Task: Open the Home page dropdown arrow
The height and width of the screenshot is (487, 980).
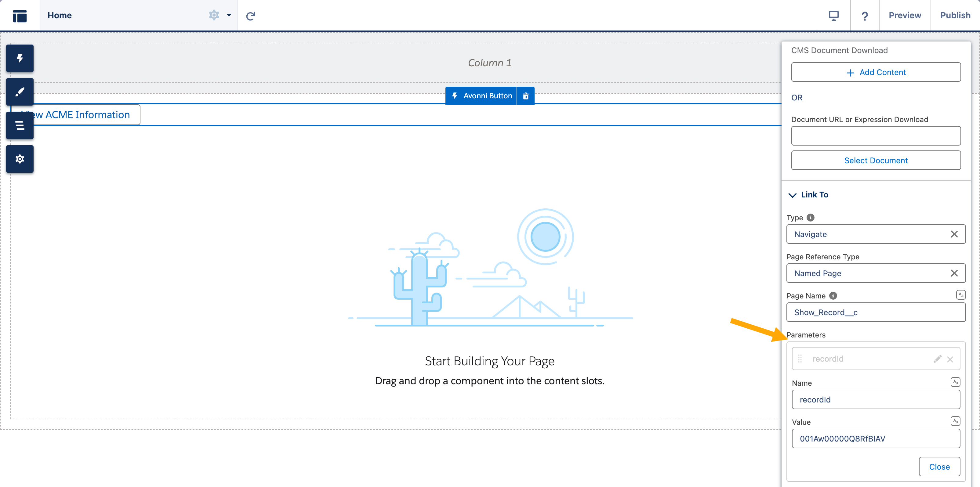Action: pyautogui.click(x=229, y=16)
